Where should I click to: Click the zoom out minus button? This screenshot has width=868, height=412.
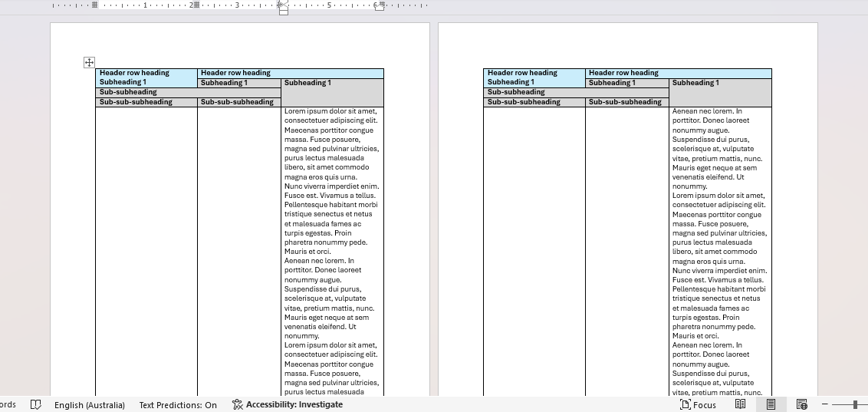(x=825, y=404)
